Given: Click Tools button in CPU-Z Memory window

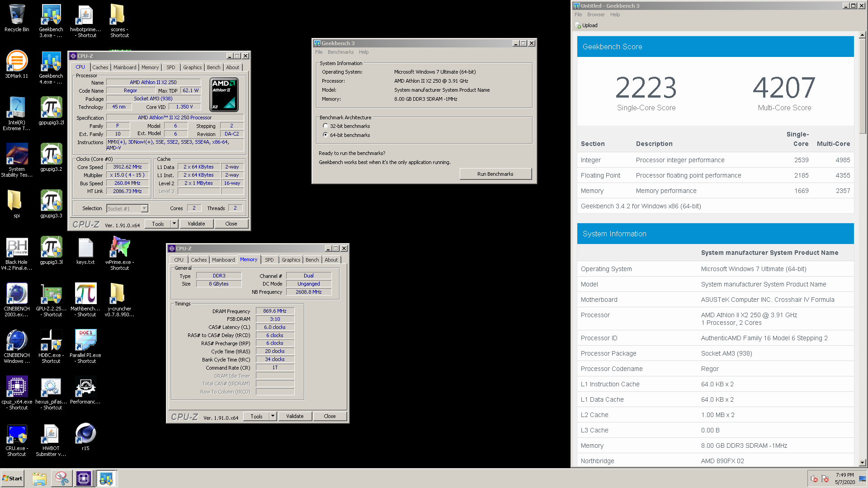Looking at the screenshot, I should tap(256, 416).
